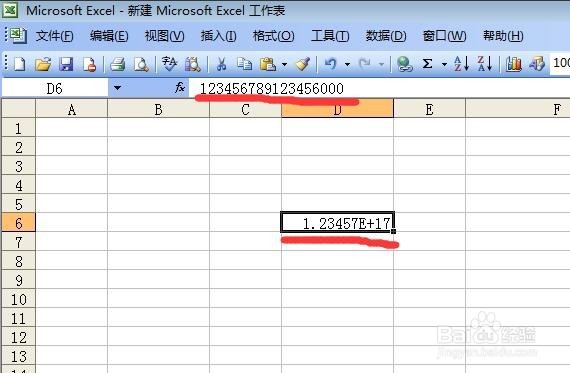Click the Insert Function fx button
Screen dimensions: 570x373
pyautogui.click(x=180, y=88)
